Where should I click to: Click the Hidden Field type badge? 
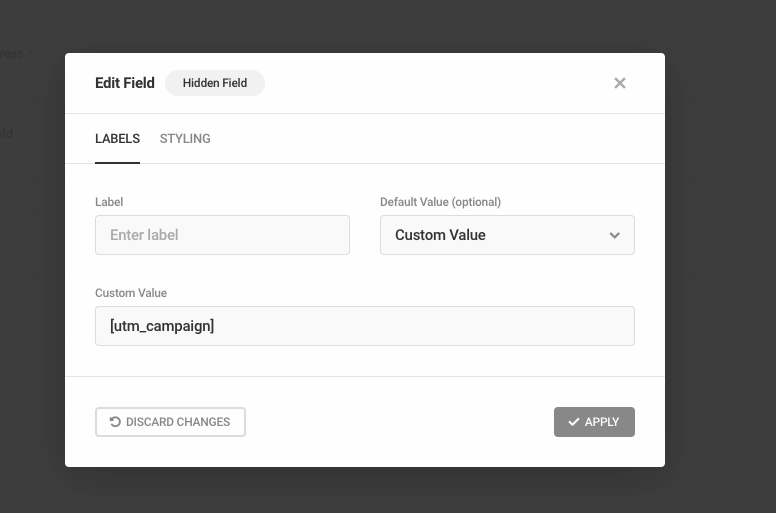(x=215, y=83)
